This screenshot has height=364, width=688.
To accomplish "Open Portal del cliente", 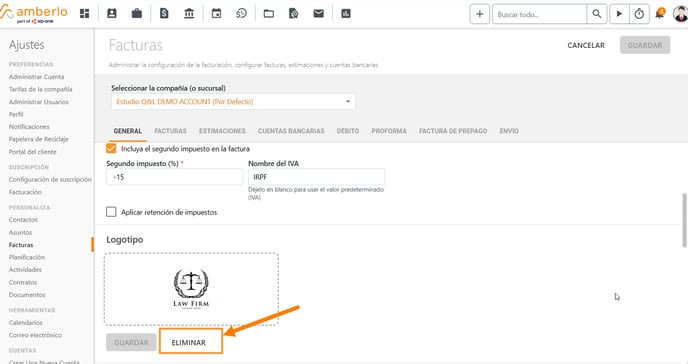I will [32, 152].
